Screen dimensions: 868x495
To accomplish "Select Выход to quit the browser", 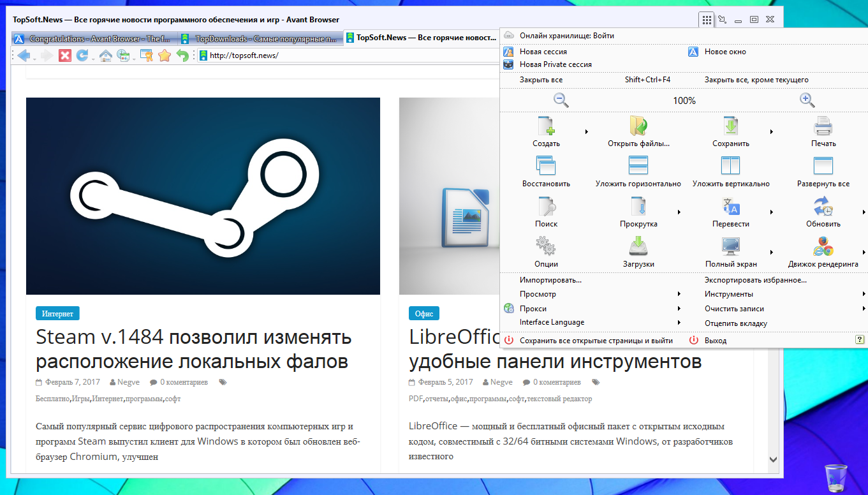I will [716, 341].
